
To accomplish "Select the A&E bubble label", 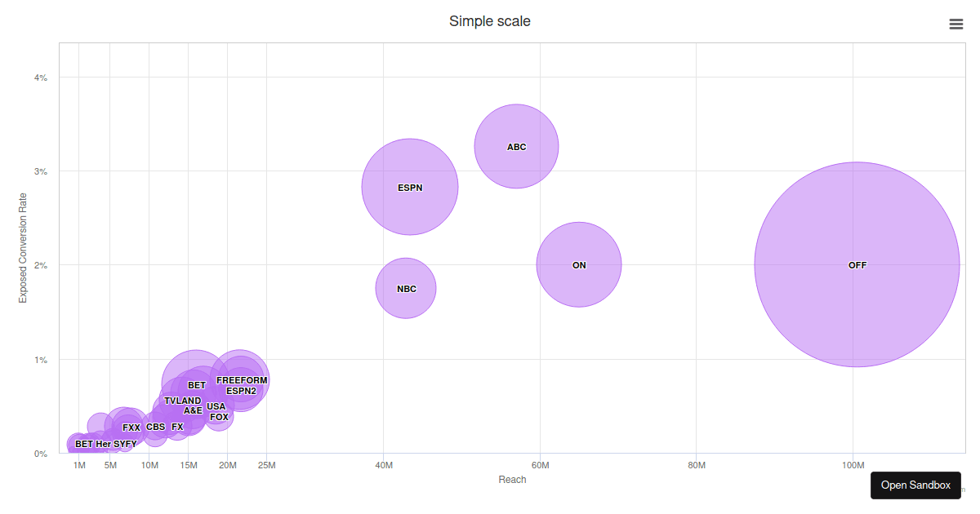I will [x=193, y=410].
